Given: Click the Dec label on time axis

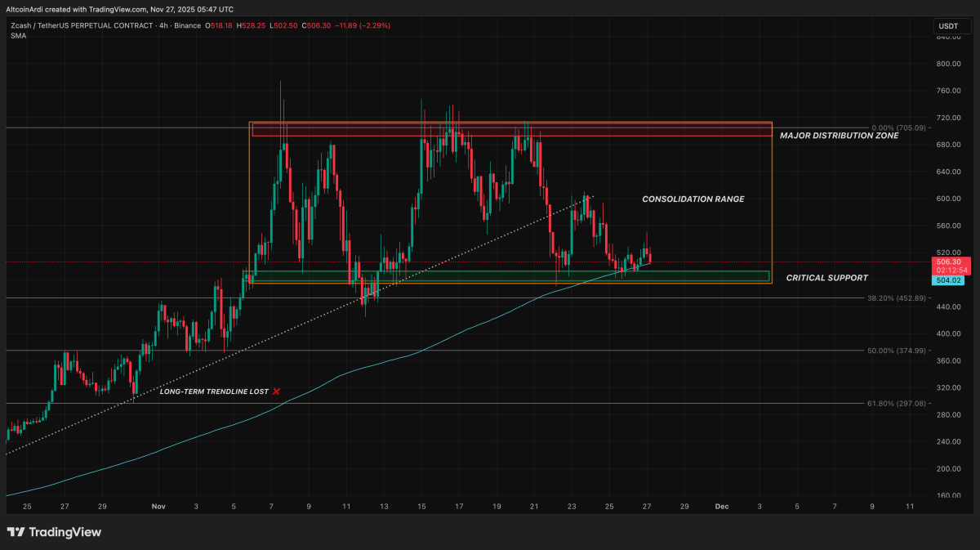Looking at the screenshot, I should click(x=721, y=507).
